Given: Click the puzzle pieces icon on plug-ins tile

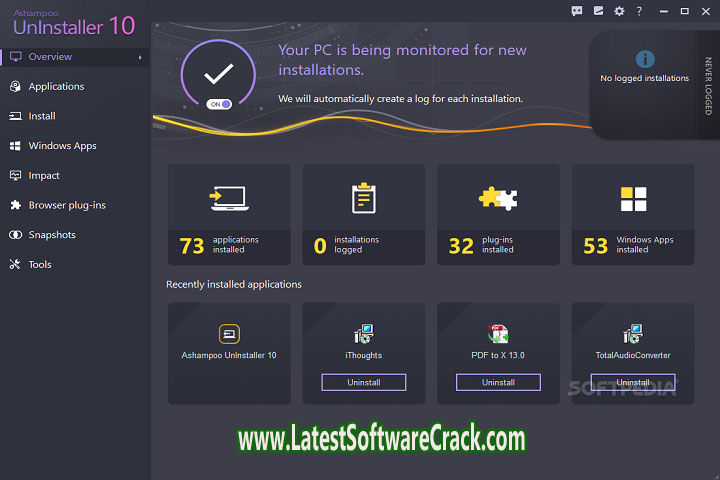Looking at the screenshot, I should point(498,198).
